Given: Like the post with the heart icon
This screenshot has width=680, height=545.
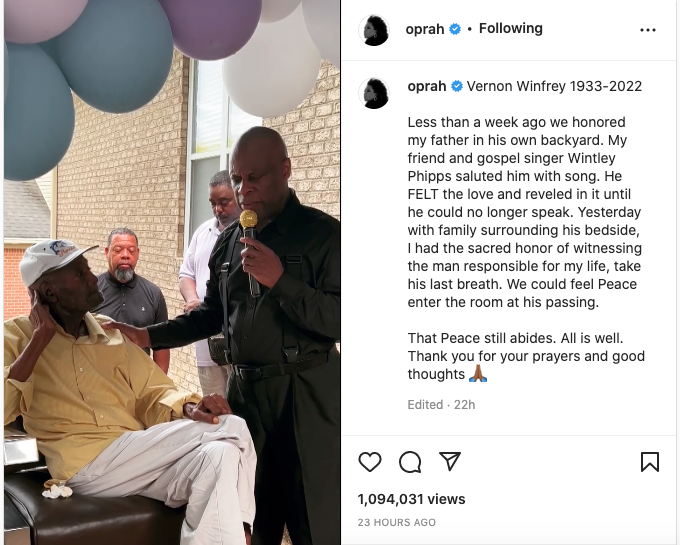Looking at the screenshot, I should click(x=370, y=462).
